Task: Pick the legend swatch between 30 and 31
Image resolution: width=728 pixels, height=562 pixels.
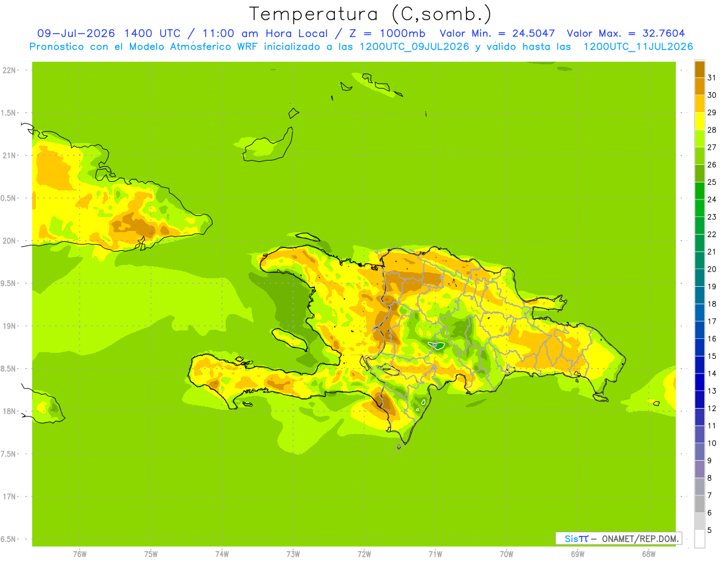Action: [x=699, y=86]
